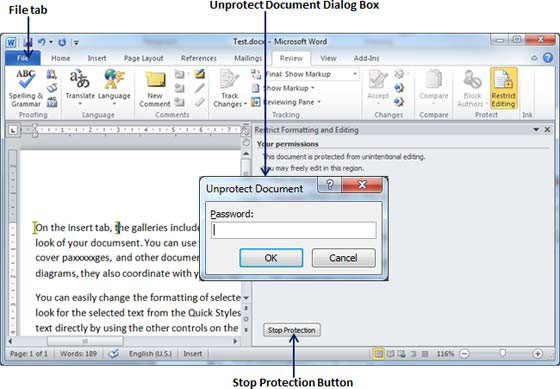The height and width of the screenshot is (389, 560).
Task: Click OK in Unprotect Document dialog
Action: coord(271,258)
